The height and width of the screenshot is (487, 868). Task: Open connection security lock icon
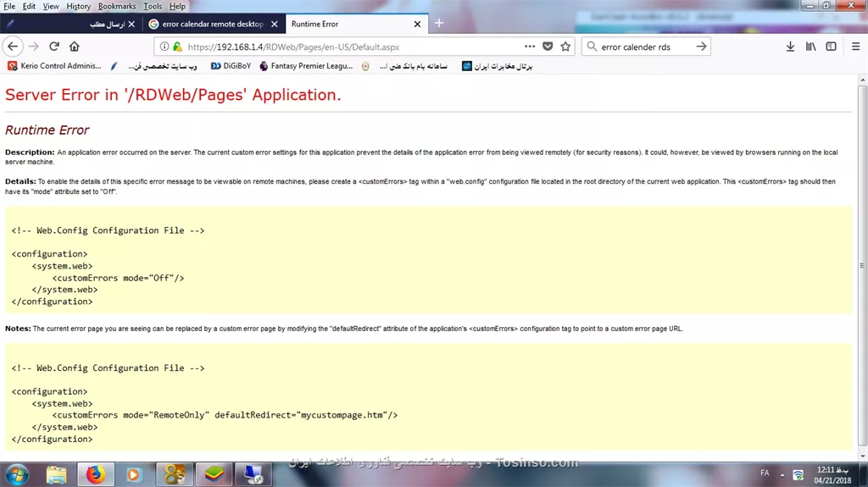pyautogui.click(x=177, y=47)
